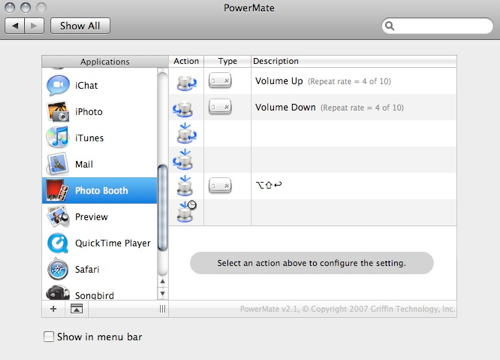Select the iTunes application icon
The image size is (500, 360).
coord(57,137)
